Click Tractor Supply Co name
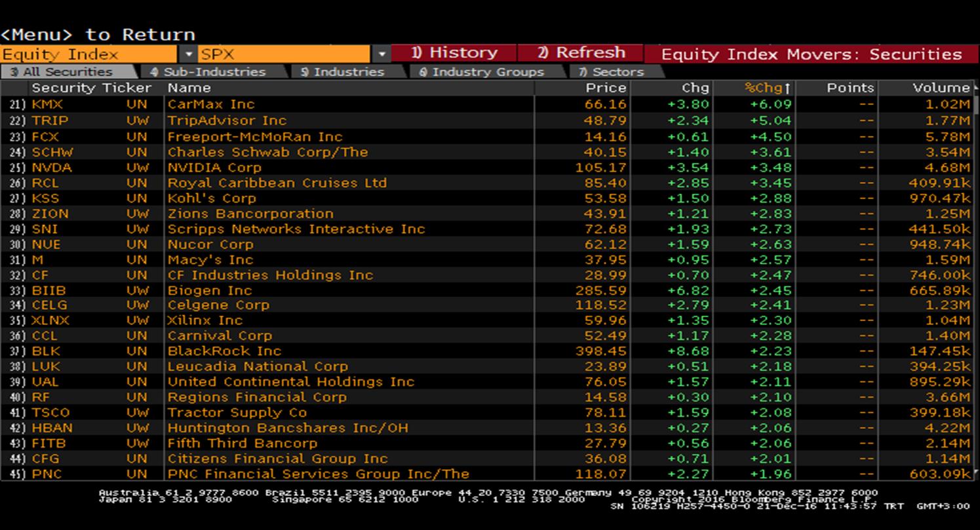The height and width of the screenshot is (530, 980). click(x=237, y=413)
